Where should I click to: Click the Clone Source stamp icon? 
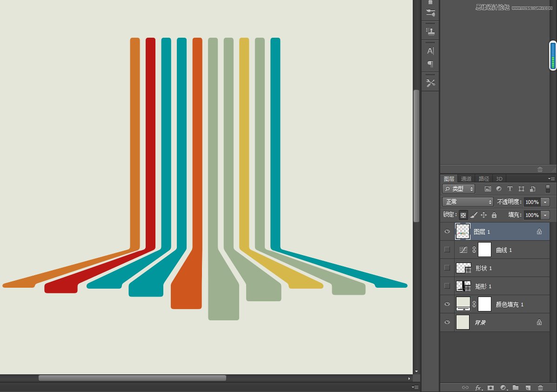[x=430, y=32]
